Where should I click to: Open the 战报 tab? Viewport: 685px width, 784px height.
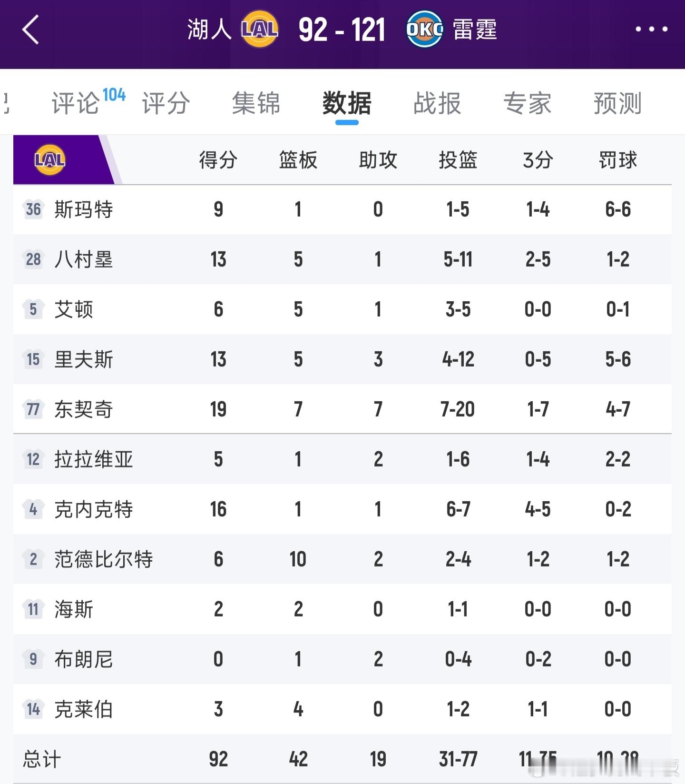(437, 103)
